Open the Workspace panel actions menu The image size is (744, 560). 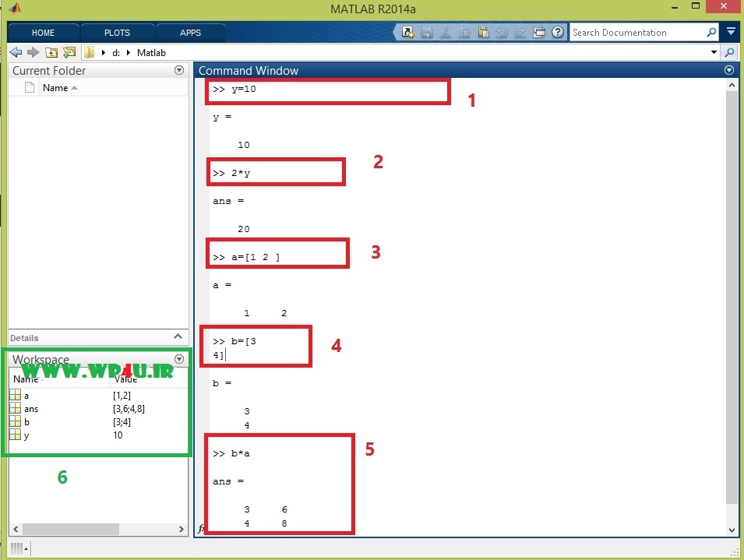click(x=179, y=359)
